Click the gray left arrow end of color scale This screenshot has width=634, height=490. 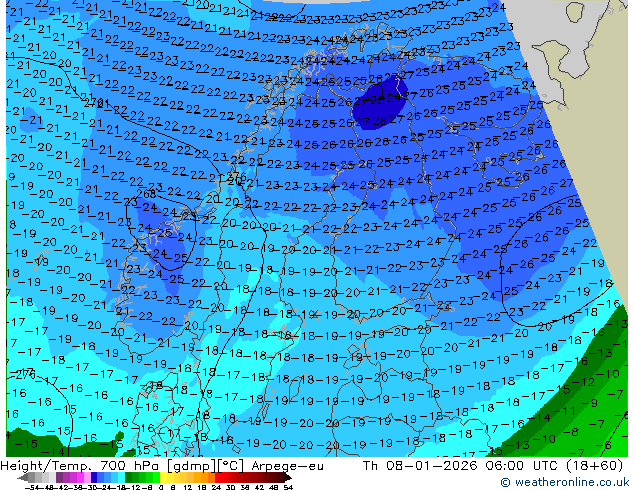22,478
